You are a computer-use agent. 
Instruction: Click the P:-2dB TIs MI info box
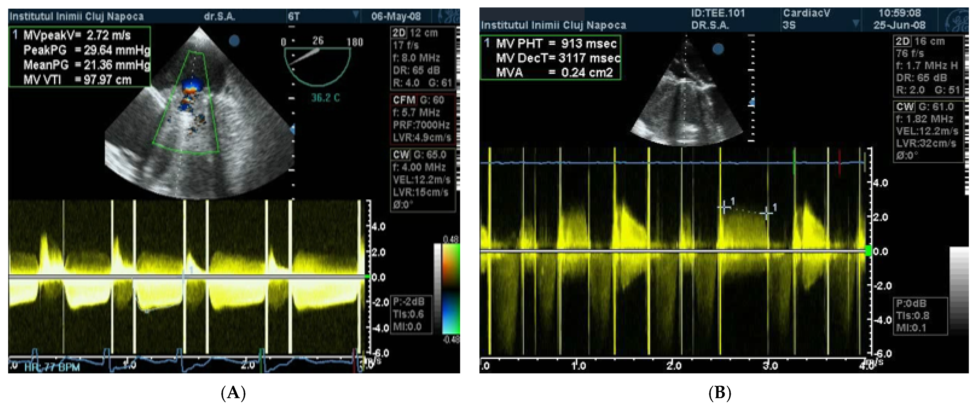(x=411, y=314)
